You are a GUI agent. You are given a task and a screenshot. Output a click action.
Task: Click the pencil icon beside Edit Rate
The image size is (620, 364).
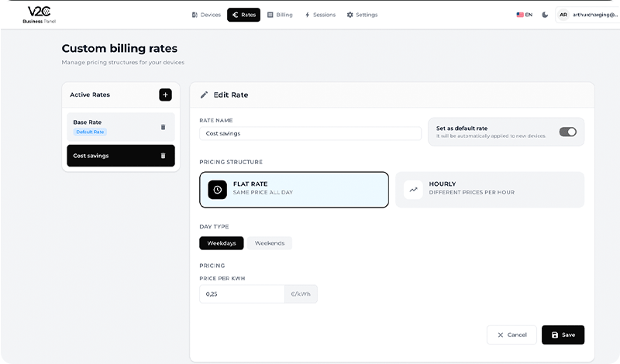pyautogui.click(x=205, y=94)
